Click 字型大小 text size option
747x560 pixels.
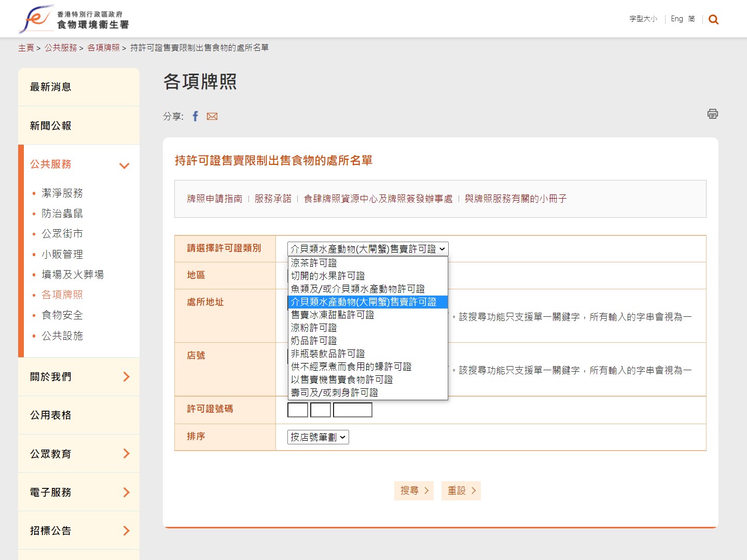coord(643,19)
